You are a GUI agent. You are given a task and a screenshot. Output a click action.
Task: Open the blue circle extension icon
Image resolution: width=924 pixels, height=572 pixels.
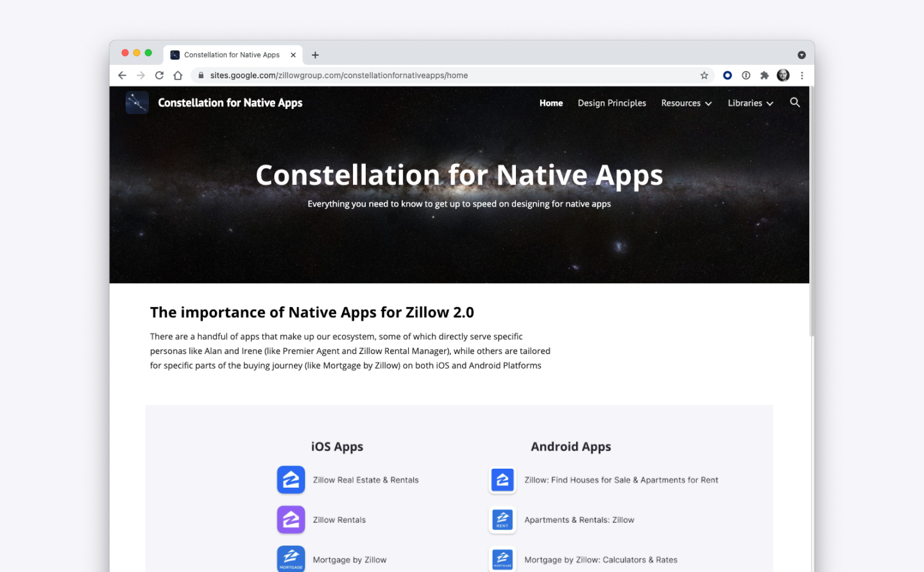(727, 76)
